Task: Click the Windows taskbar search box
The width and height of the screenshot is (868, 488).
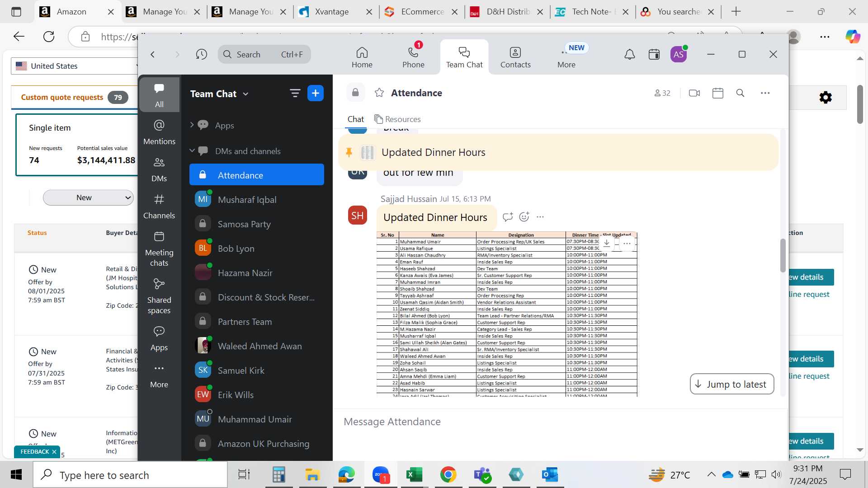Action: point(130,475)
